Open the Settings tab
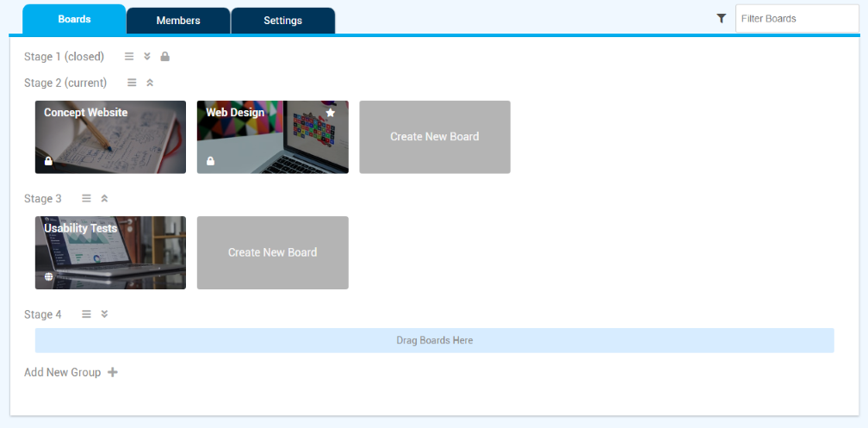This screenshot has width=868, height=428. click(x=282, y=21)
